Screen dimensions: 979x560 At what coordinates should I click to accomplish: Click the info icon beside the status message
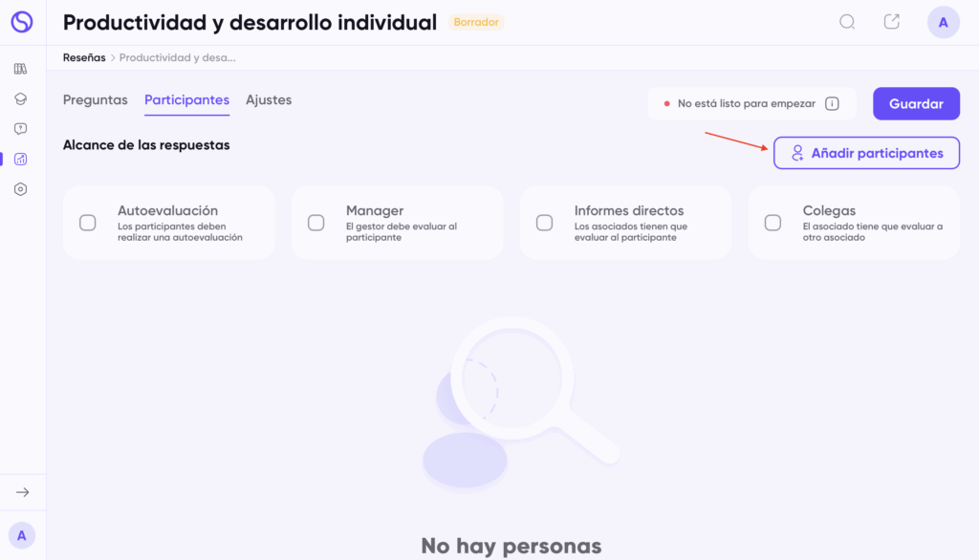click(x=832, y=104)
